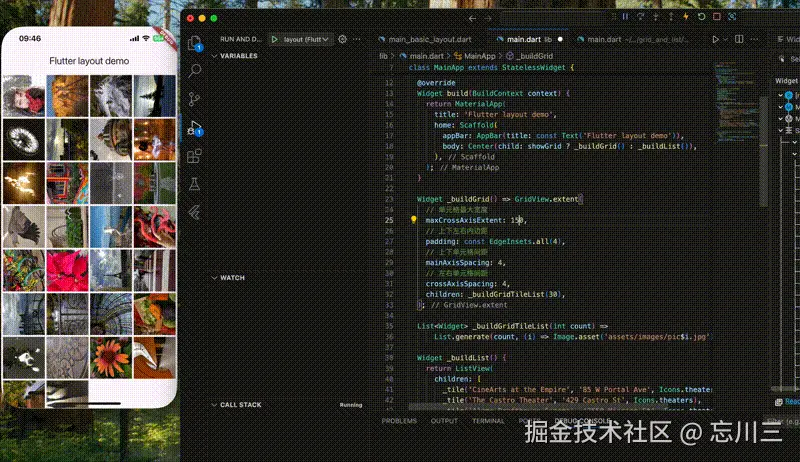Place cursor on maxCrossAxisExtent line
The height and width of the screenshot is (462, 800).
point(476,220)
